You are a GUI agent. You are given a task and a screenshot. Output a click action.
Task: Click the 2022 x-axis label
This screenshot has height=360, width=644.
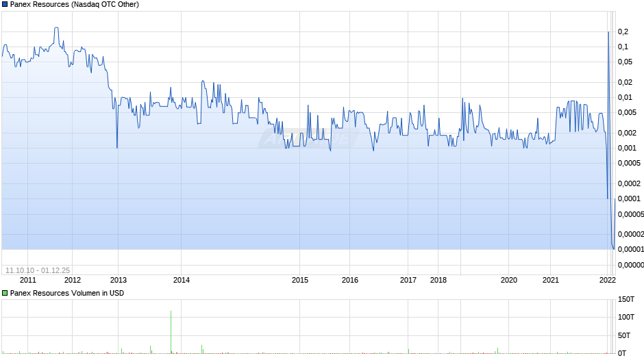(608, 280)
